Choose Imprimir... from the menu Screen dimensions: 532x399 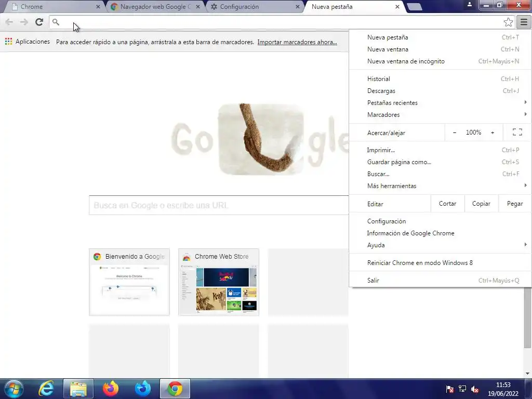440,150
